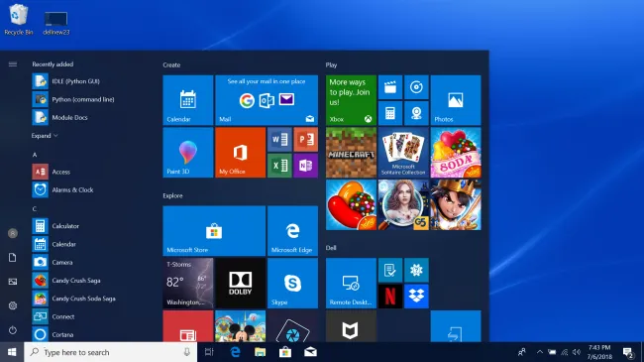Open the McAfee tile
644x362 pixels.
[351, 325]
